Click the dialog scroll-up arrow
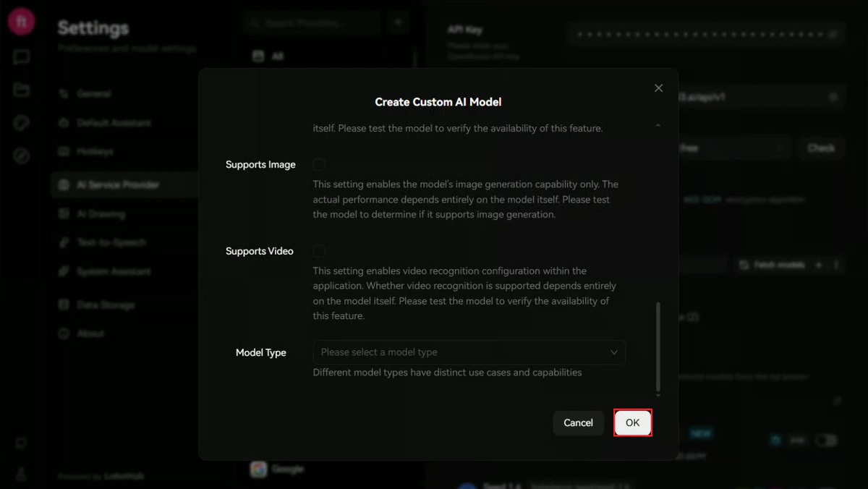 tap(658, 126)
